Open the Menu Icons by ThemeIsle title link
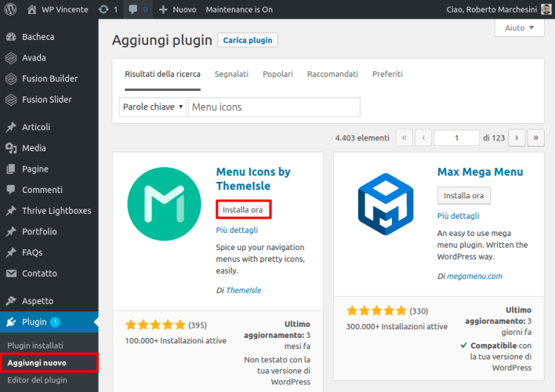Screen dimensions: 555x392 point(253,179)
